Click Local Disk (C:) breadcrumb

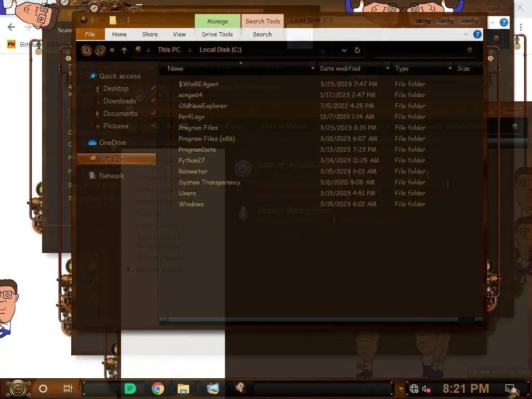220,50
